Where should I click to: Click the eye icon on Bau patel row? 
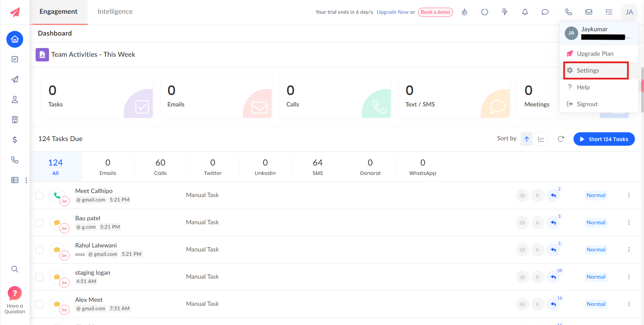click(522, 223)
